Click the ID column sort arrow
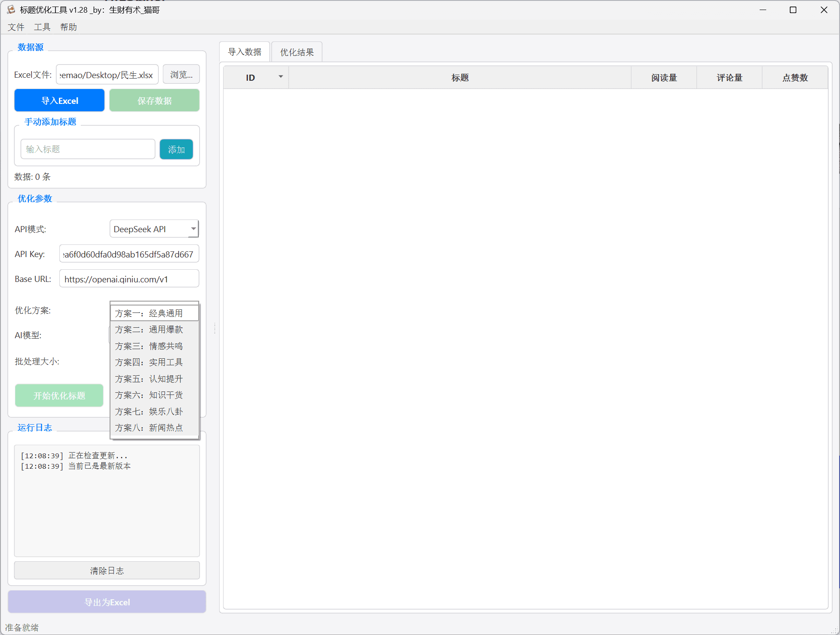The height and width of the screenshot is (635, 840). [x=281, y=77]
